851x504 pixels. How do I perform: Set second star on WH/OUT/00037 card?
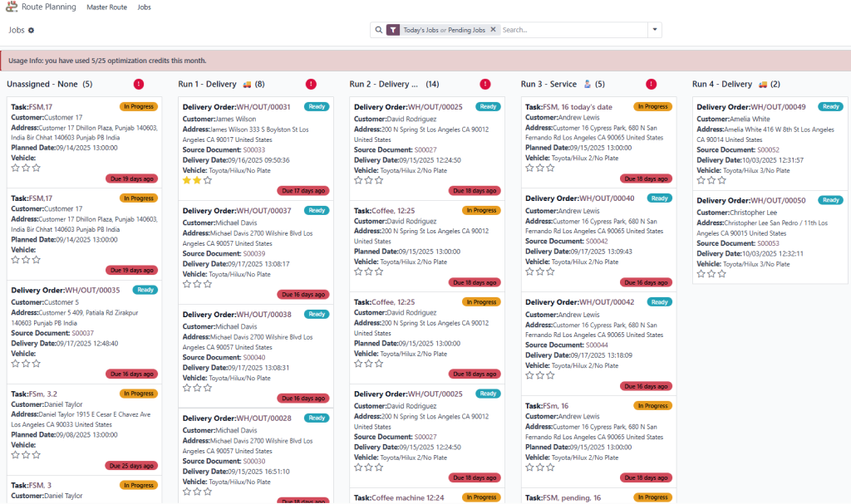(197, 284)
